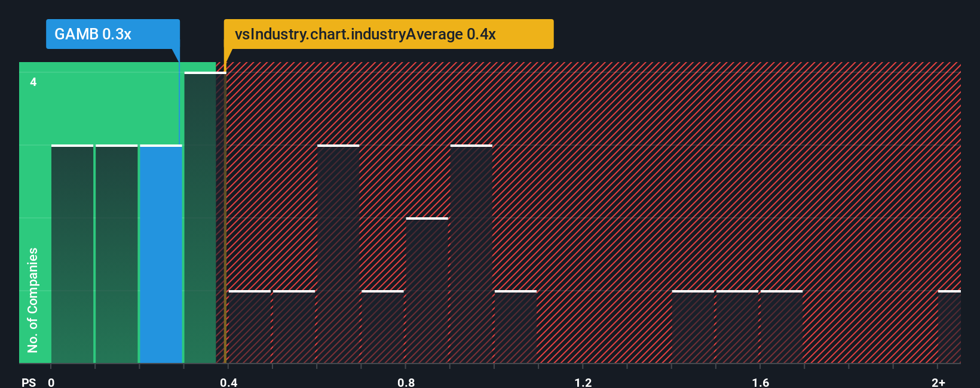Click the three-company bar at 0.6

(338, 254)
